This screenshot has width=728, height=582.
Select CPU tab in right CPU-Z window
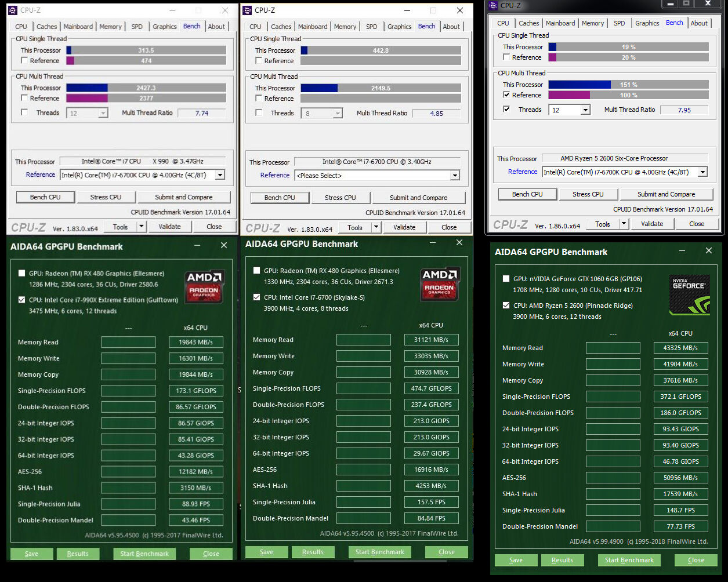503,23
